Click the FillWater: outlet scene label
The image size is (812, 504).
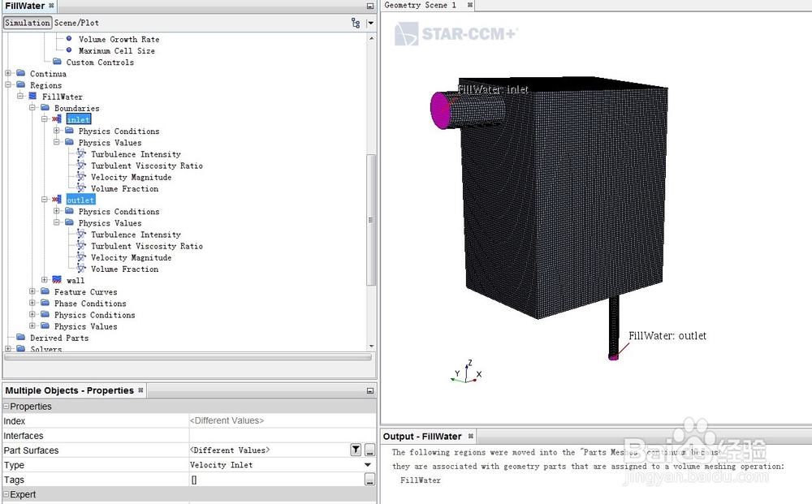point(667,335)
